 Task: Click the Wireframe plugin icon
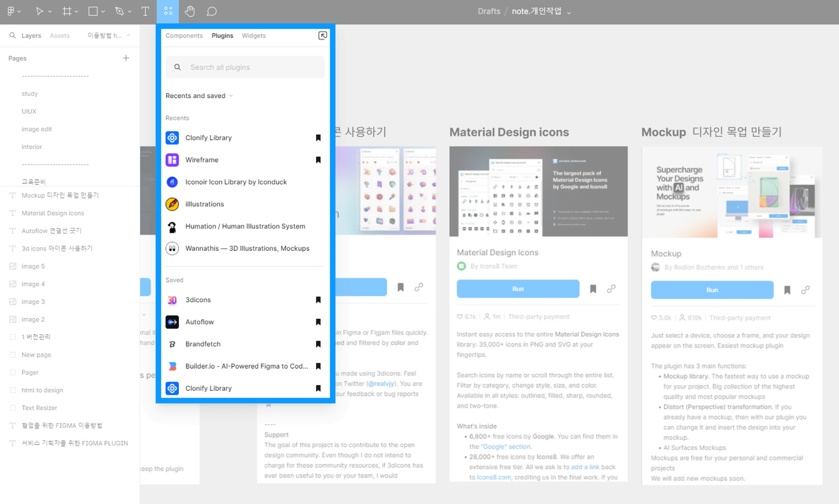coord(172,160)
